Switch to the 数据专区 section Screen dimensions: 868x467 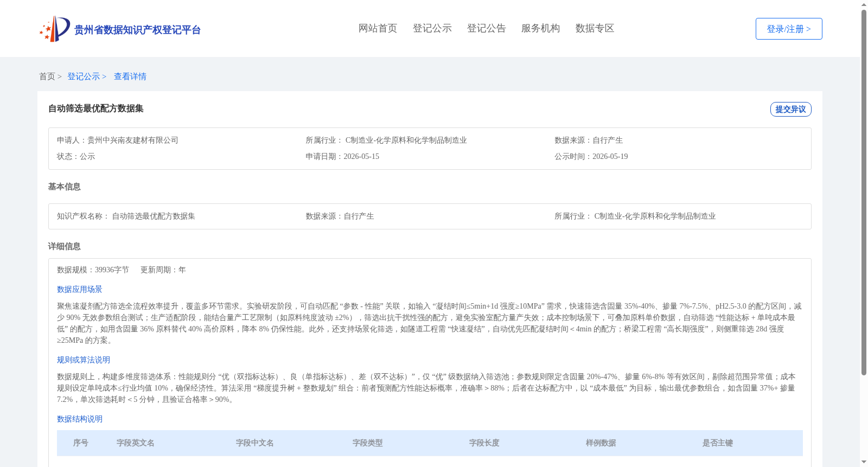pos(595,28)
